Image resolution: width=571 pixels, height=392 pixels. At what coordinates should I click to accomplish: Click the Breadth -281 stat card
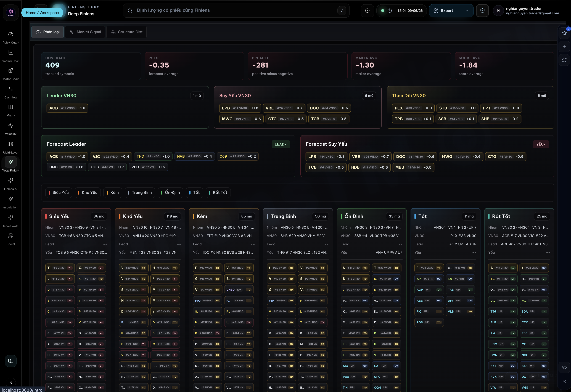click(298, 66)
